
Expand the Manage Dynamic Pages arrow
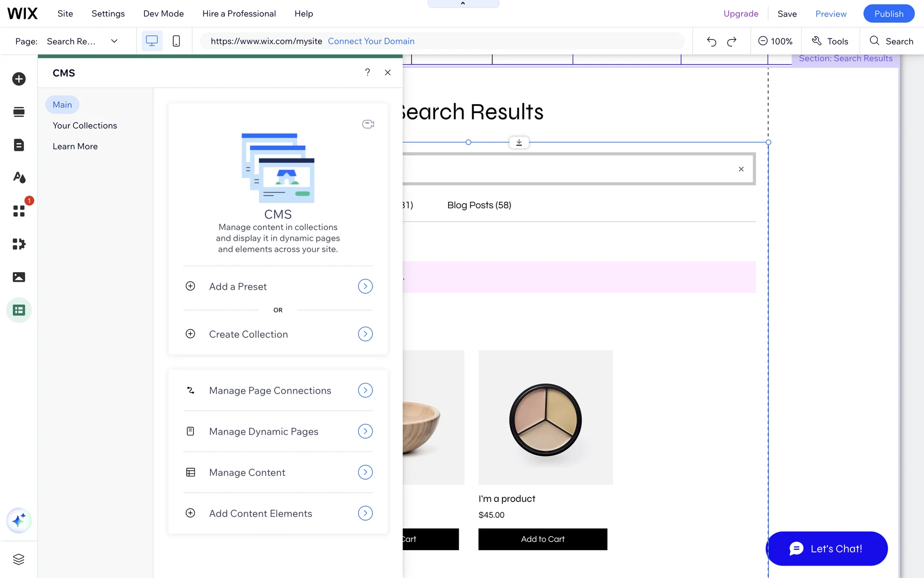pos(365,431)
